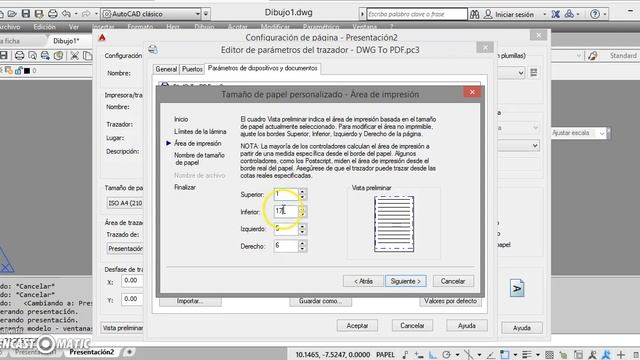Click the landscape paper orientation icon
The width and height of the screenshot is (640, 360).
517,288
